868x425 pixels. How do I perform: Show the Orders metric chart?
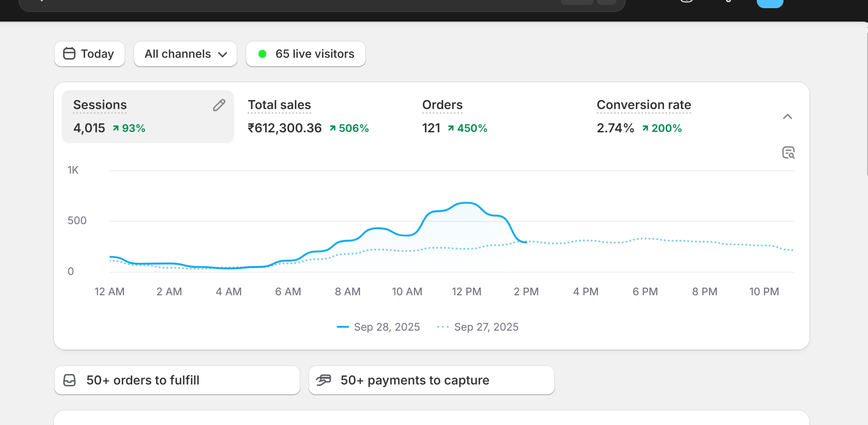coord(442,105)
